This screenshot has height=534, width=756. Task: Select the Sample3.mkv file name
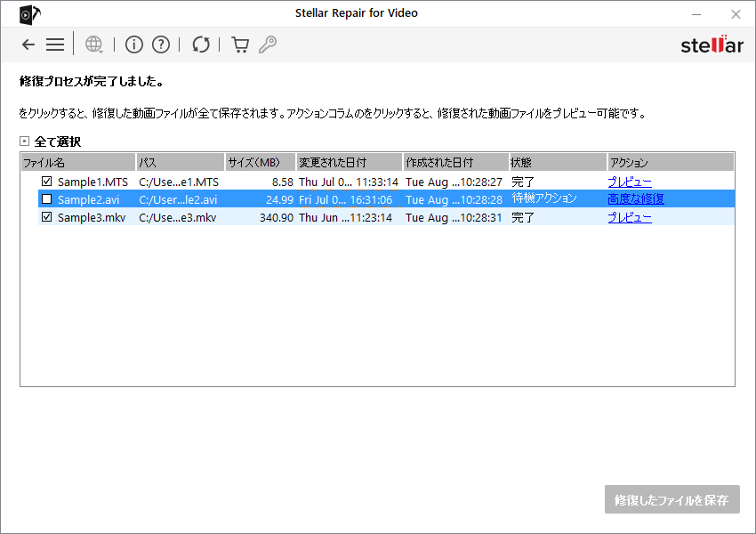click(91, 217)
